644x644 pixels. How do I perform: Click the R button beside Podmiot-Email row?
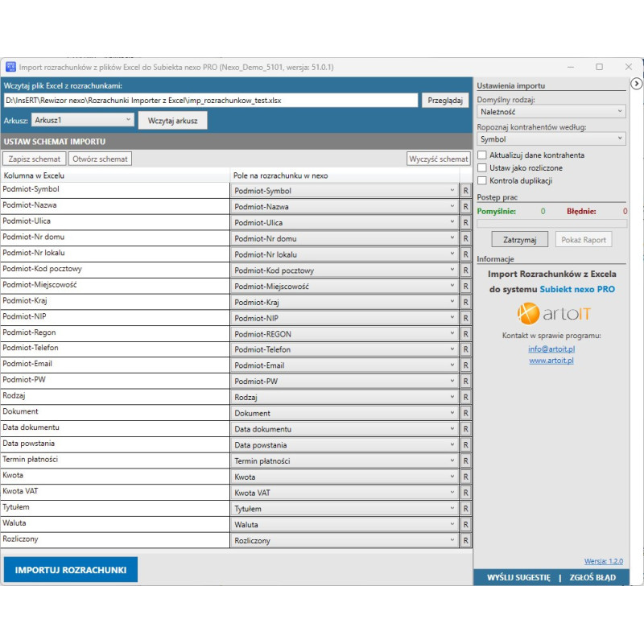click(x=465, y=365)
